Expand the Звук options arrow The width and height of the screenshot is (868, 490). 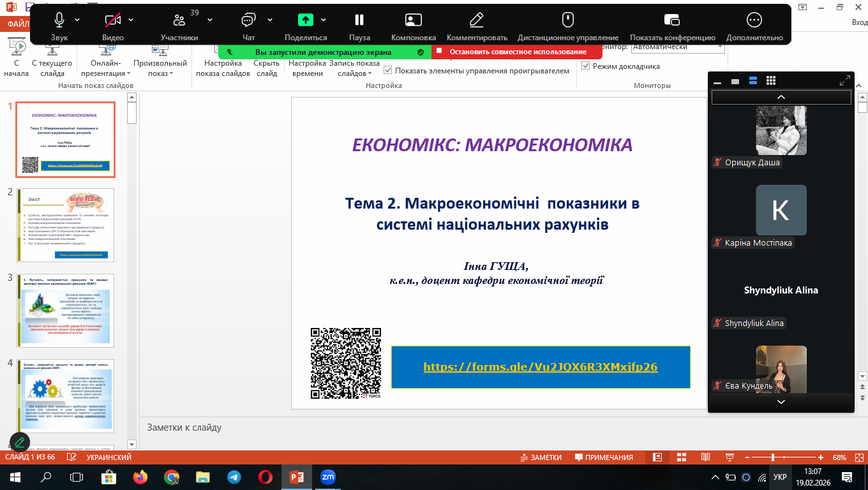tap(77, 20)
